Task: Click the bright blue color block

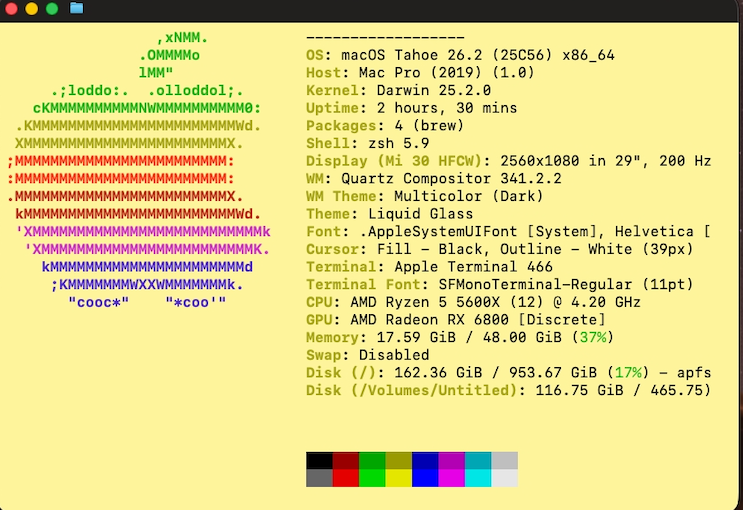Action: (x=425, y=478)
